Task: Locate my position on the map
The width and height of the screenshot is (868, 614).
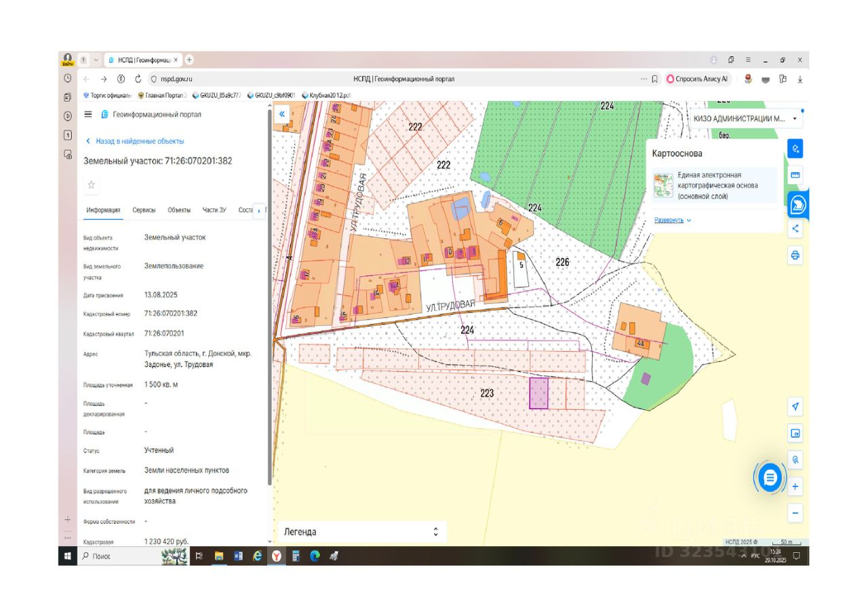Action: 795,407
